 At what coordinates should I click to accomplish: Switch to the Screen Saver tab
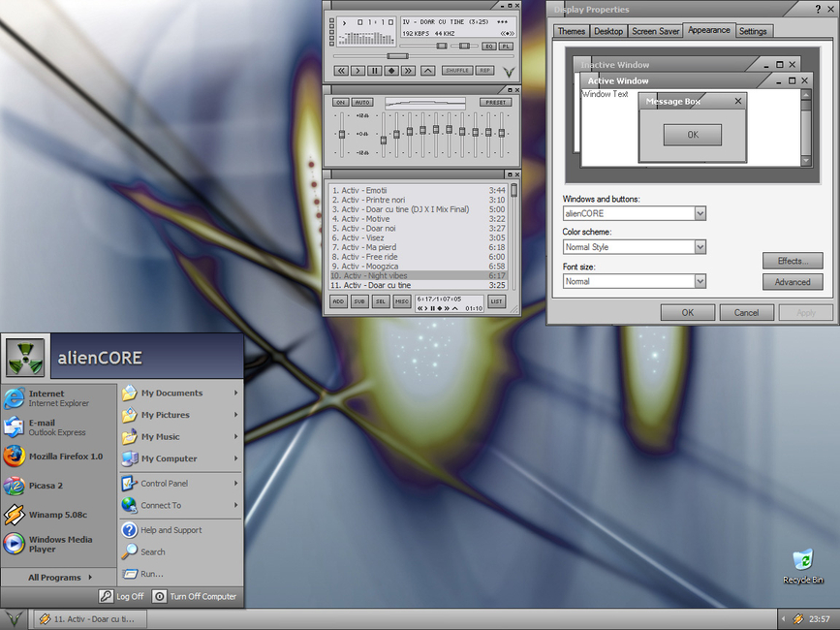pos(656,31)
